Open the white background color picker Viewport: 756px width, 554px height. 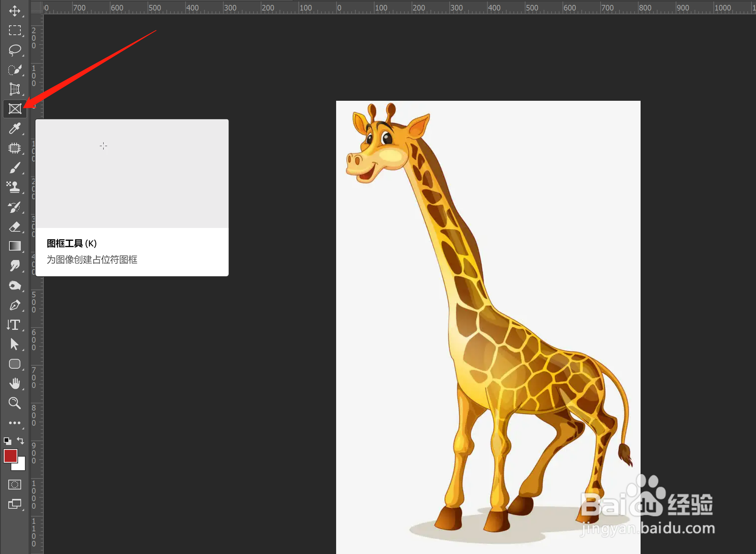pos(20,466)
